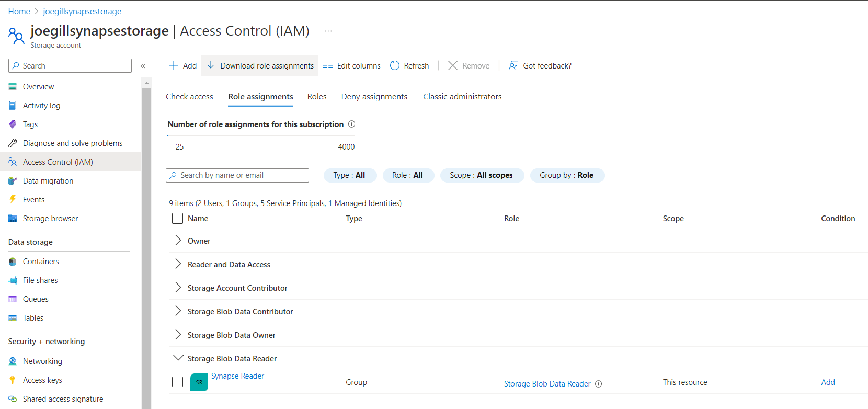This screenshot has width=868, height=409.
Task: Click the Networking icon
Action: click(13, 361)
